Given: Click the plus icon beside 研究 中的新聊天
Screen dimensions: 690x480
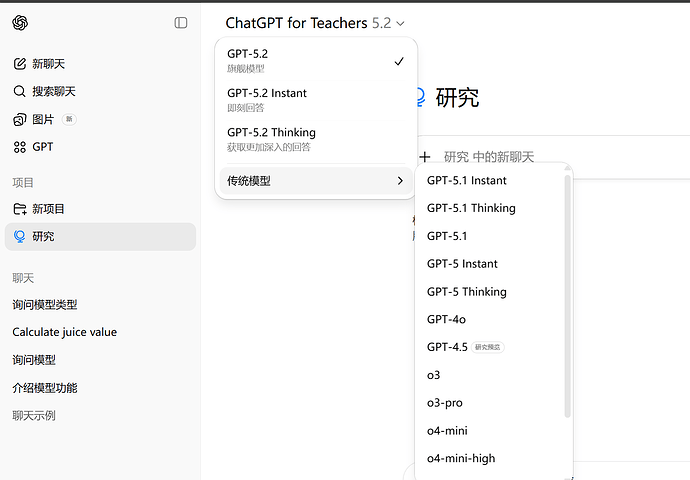Looking at the screenshot, I should [425, 157].
